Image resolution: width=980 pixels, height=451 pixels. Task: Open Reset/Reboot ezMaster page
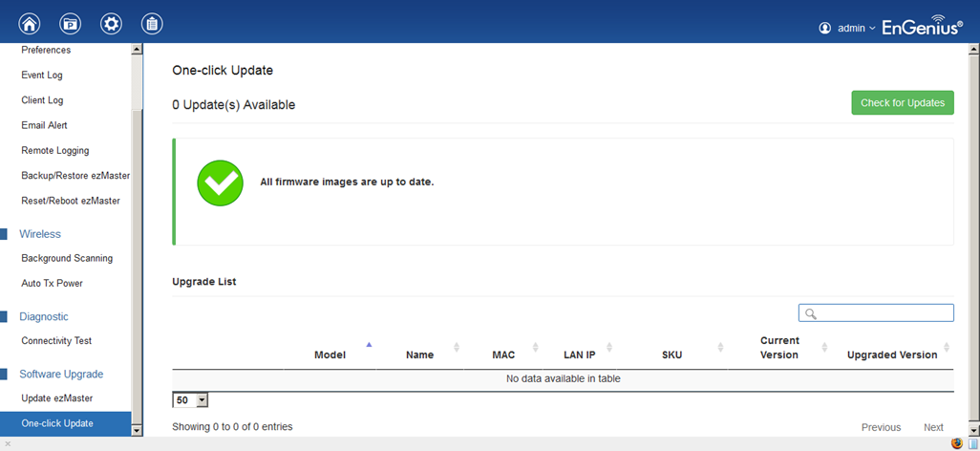(x=71, y=201)
